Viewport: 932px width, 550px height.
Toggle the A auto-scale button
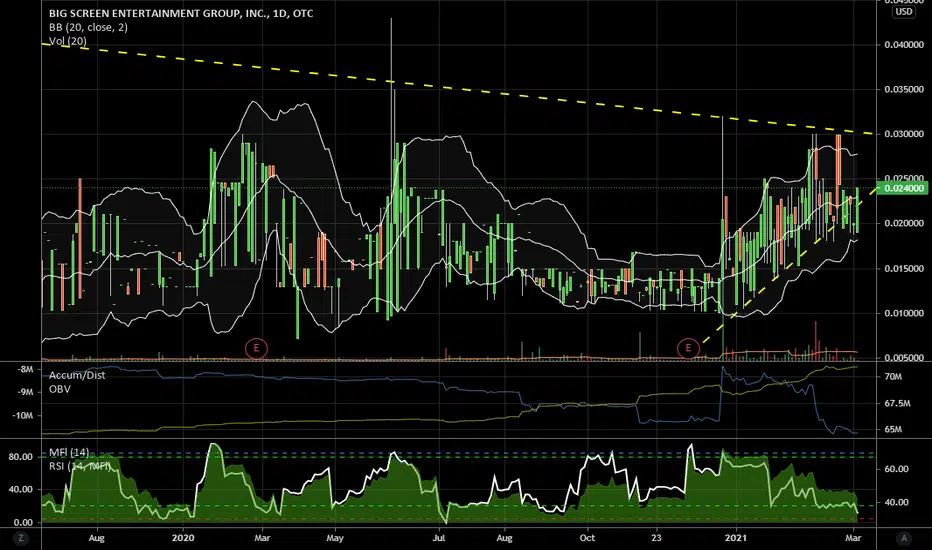click(904, 538)
